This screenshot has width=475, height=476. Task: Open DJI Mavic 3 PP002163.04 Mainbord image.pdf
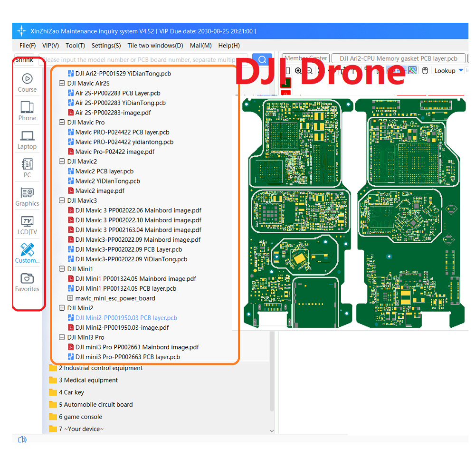click(138, 230)
